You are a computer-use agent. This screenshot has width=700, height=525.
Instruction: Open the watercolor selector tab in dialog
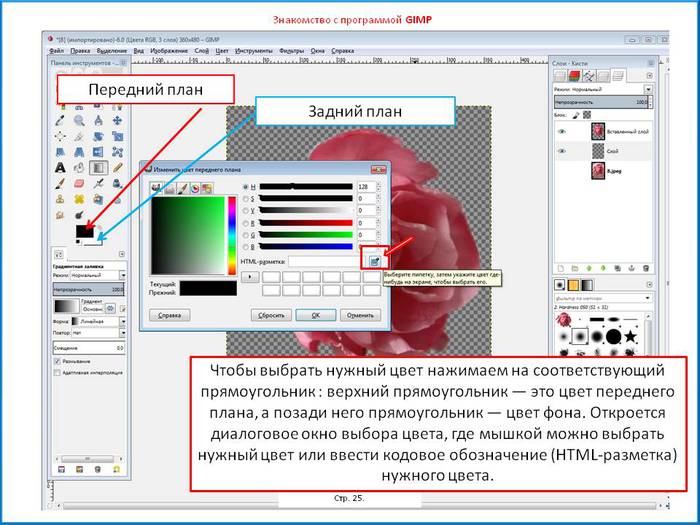pos(182,188)
